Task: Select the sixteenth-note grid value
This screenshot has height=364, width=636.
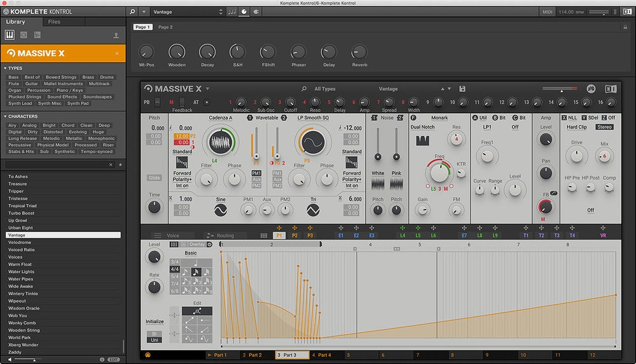Action: pos(197,272)
